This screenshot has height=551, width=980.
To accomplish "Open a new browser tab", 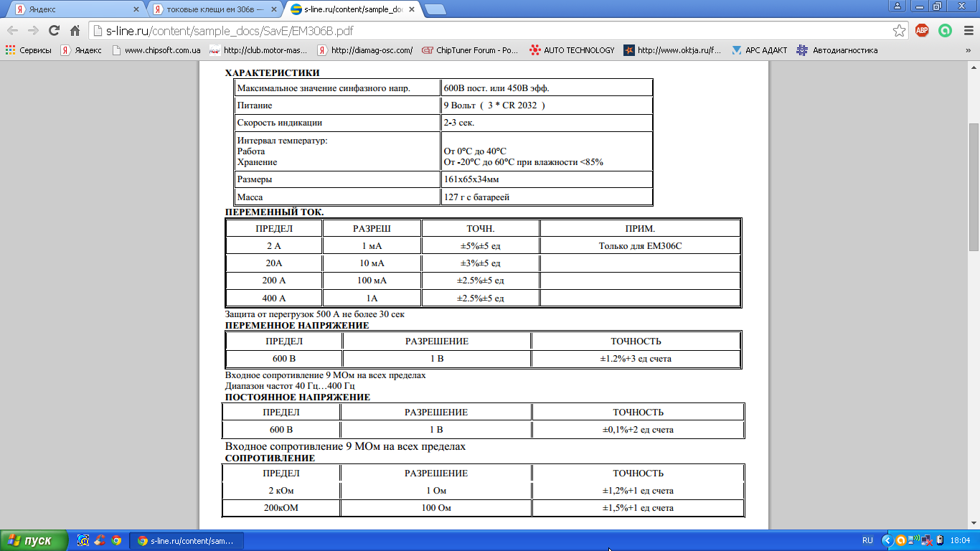I will click(435, 10).
